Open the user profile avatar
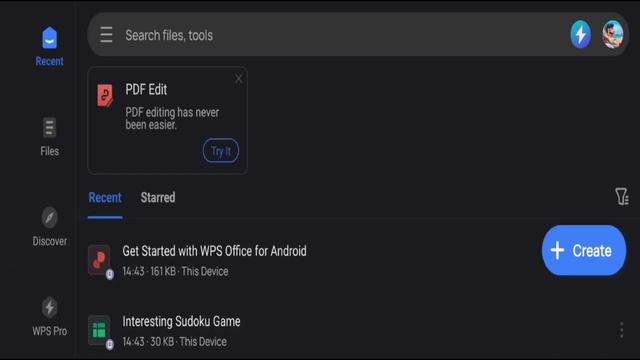This screenshot has height=360, width=640. (613, 35)
